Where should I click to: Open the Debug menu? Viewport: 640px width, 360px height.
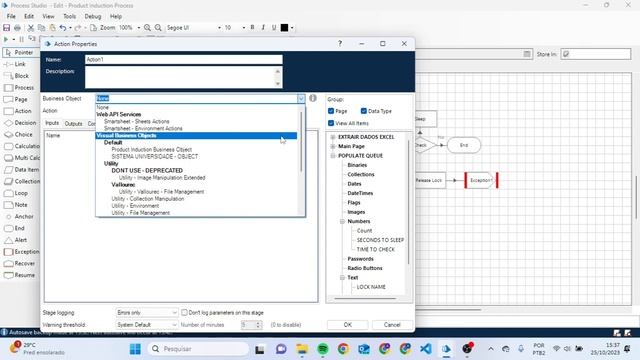(93, 16)
